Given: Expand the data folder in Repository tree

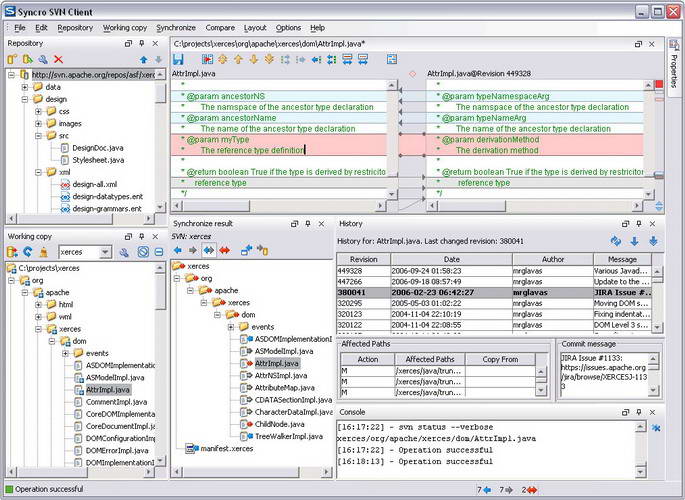Looking at the screenshot, I should pyautogui.click(x=24, y=87).
